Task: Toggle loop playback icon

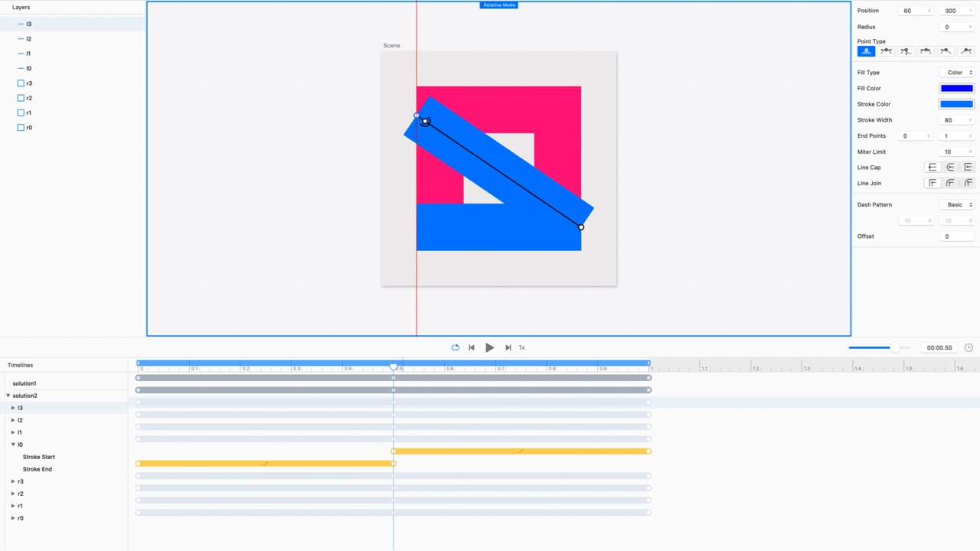Action: [x=455, y=347]
